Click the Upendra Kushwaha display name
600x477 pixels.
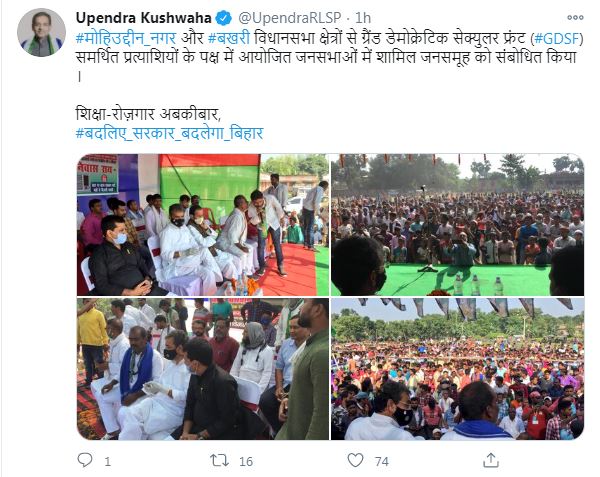pos(143,18)
